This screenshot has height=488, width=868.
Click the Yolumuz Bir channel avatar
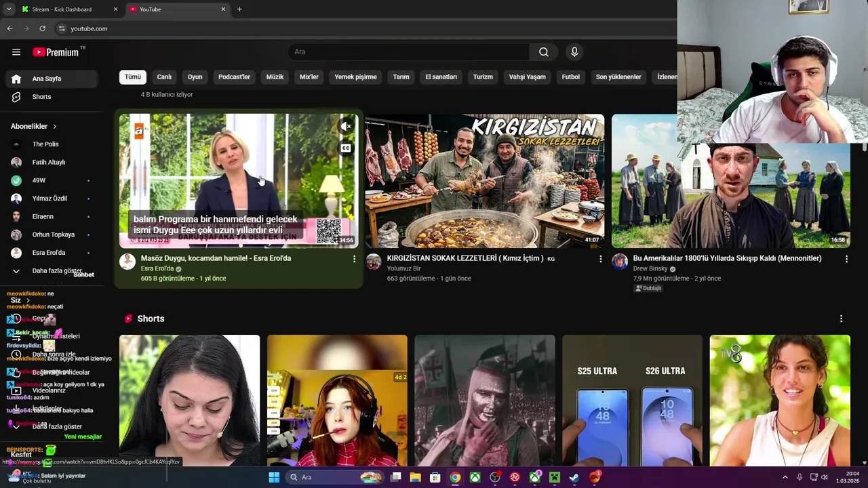[374, 262]
